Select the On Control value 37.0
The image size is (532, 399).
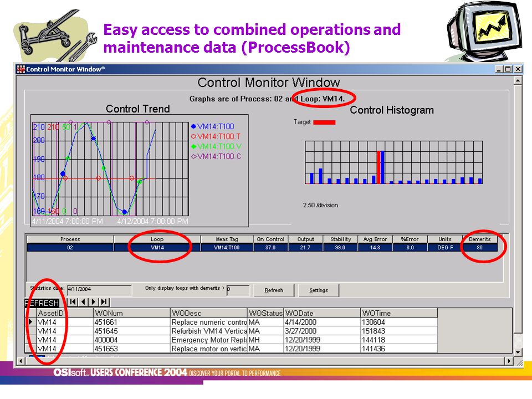pyautogui.click(x=271, y=248)
